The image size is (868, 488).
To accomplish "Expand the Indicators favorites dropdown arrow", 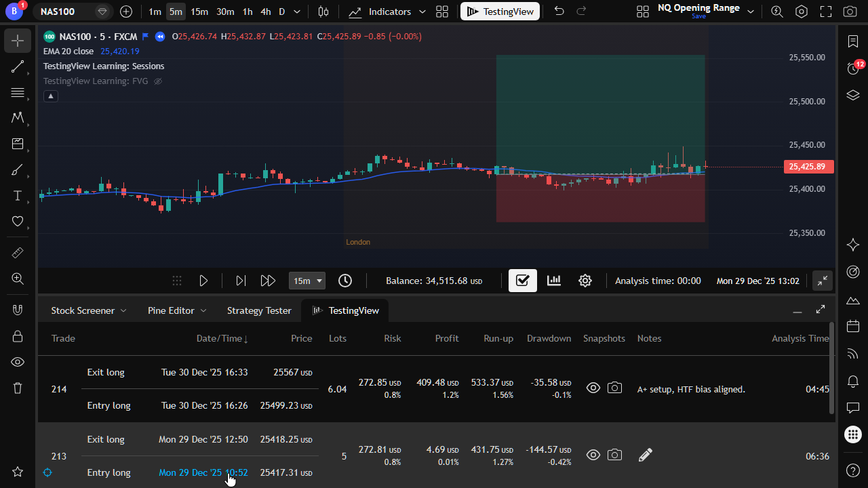I will 422,12.
